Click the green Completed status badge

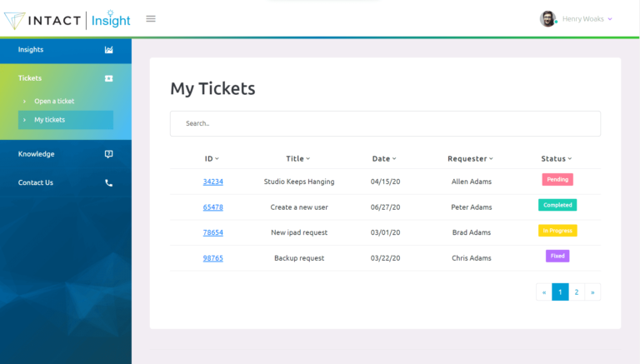[557, 205]
